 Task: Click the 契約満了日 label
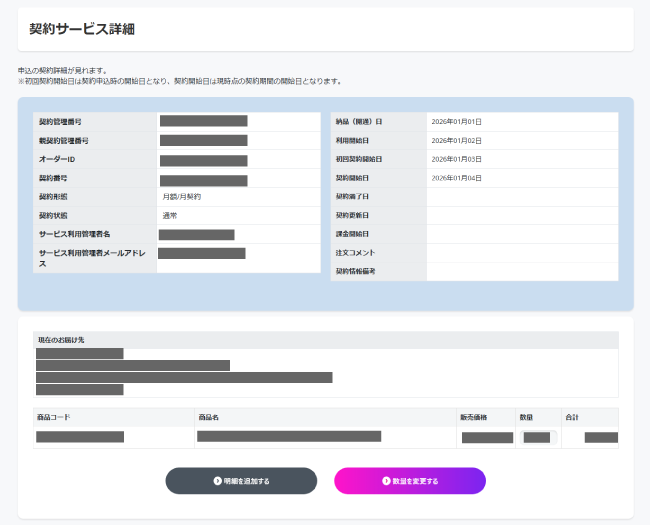pyautogui.click(x=352, y=197)
